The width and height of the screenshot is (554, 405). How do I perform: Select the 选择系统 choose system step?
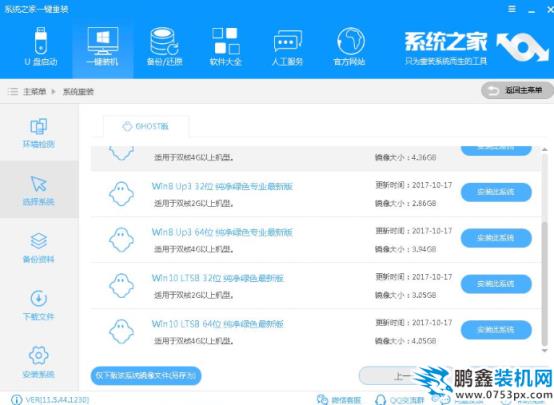39,190
